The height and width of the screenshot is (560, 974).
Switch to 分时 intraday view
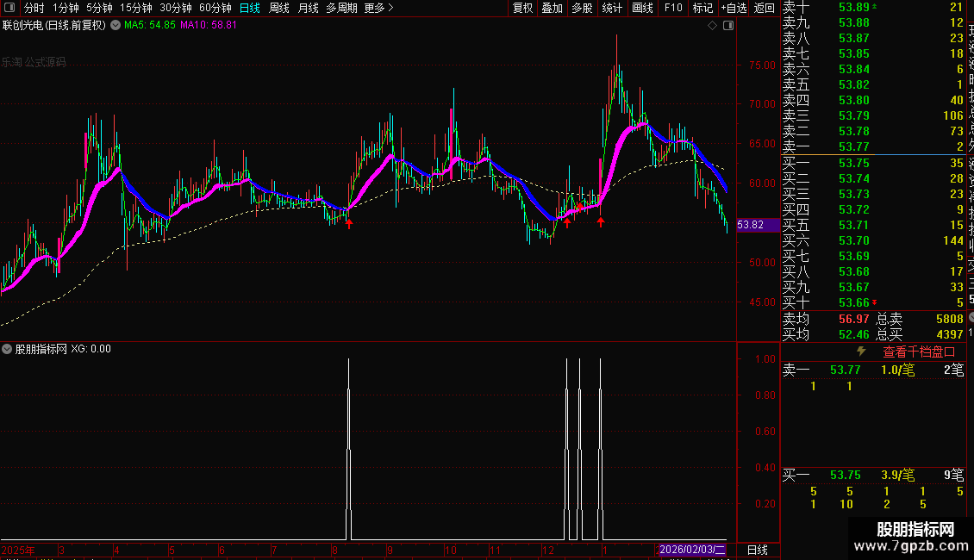pyautogui.click(x=34, y=8)
